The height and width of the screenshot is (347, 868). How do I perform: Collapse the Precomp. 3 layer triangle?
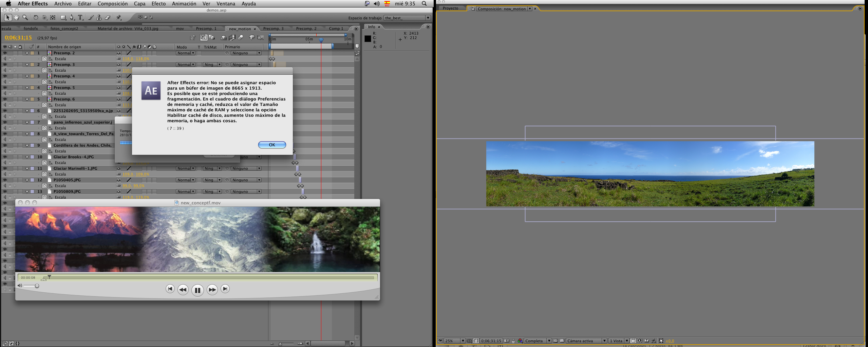(27, 65)
